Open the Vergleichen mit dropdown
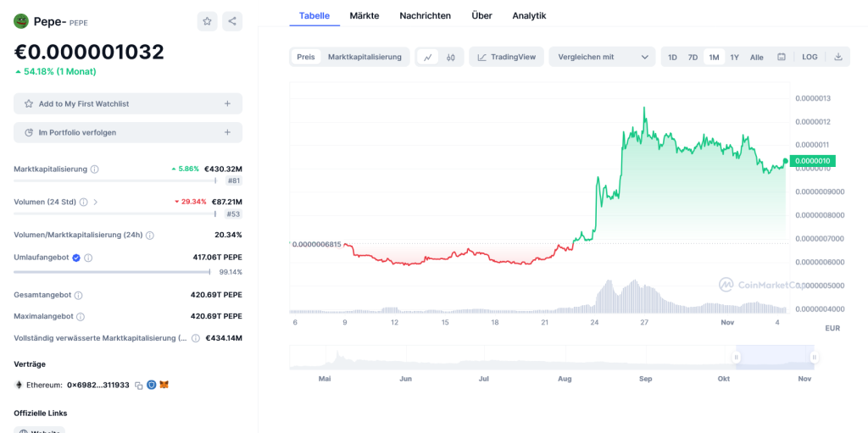Image resolution: width=868 pixels, height=433 pixels. click(x=603, y=57)
